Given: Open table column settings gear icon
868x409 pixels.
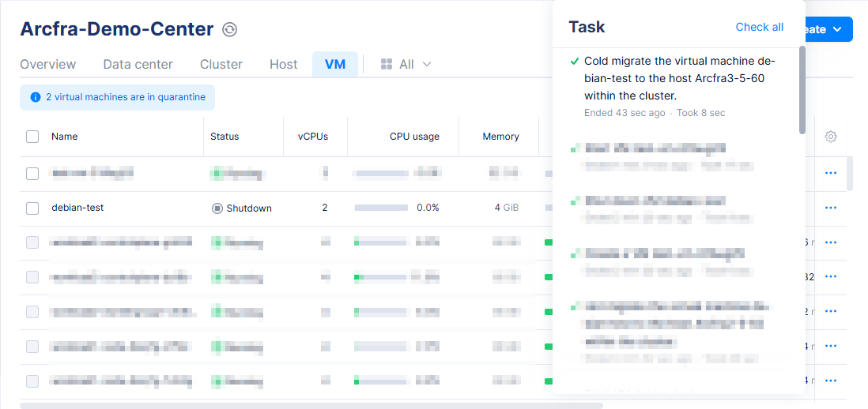Looking at the screenshot, I should [x=830, y=137].
